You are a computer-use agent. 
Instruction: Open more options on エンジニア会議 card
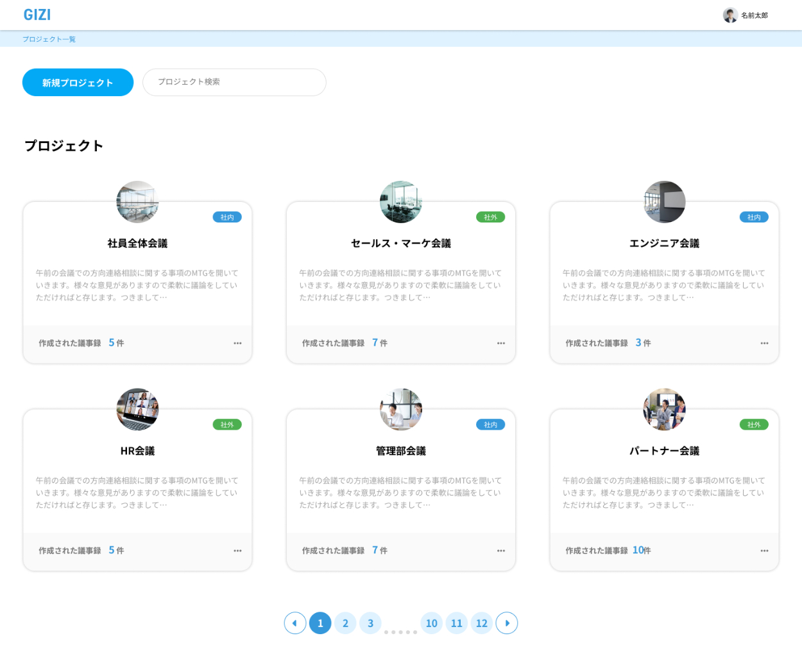pyautogui.click(x=764, y=344)
